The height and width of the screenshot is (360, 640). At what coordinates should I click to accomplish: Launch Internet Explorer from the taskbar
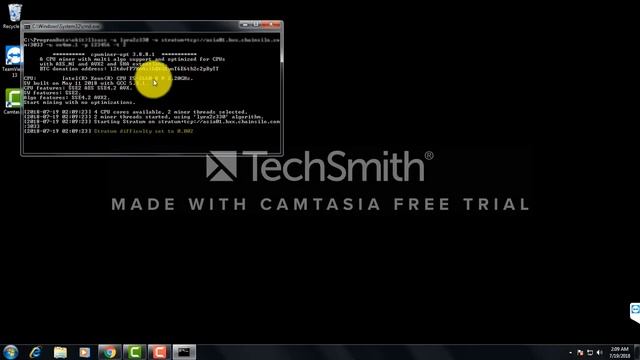[x=36, y=352]
